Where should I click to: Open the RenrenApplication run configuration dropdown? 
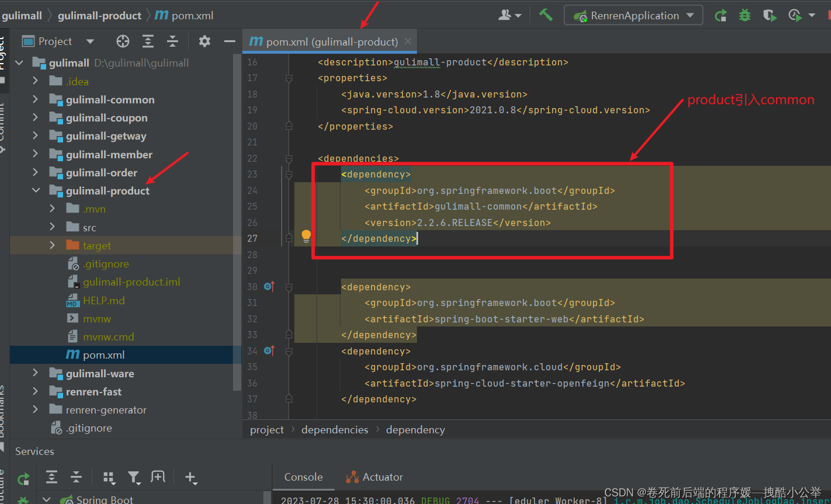tap(633, 15)
